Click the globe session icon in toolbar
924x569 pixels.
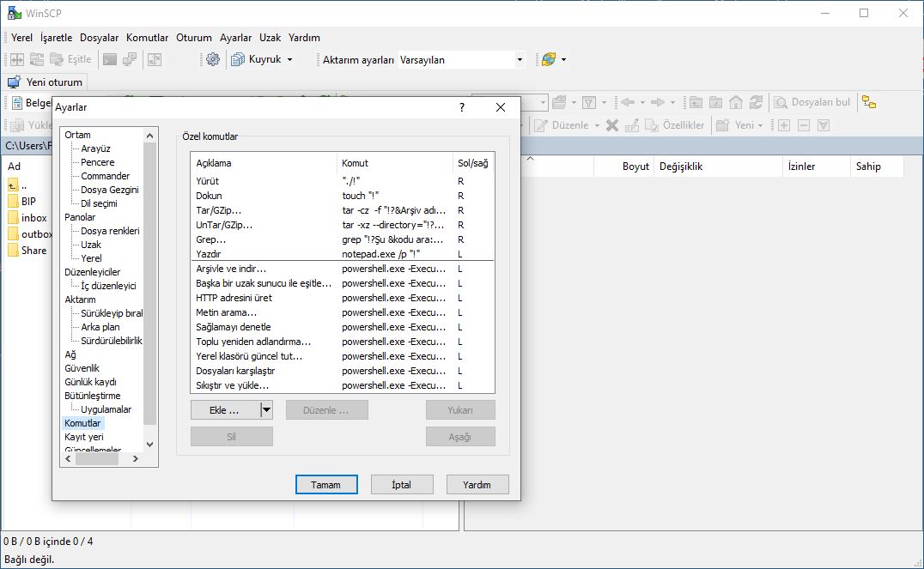[549, 59]
